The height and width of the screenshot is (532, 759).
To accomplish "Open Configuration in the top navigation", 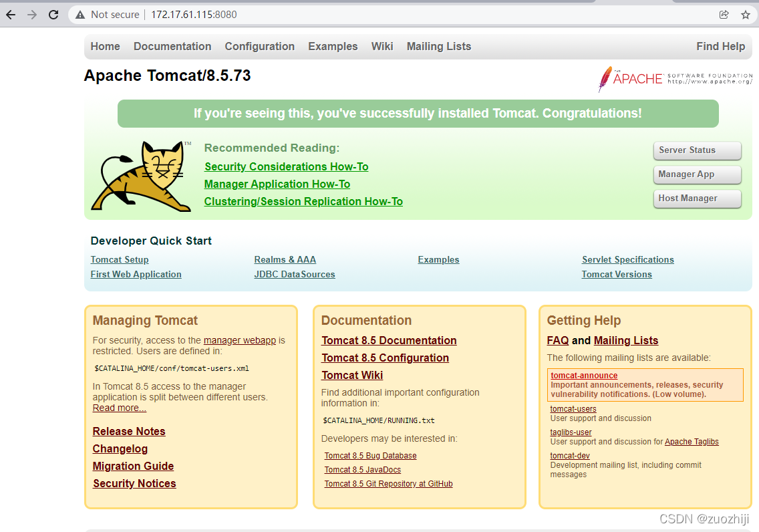I will [x=259, y=47].
